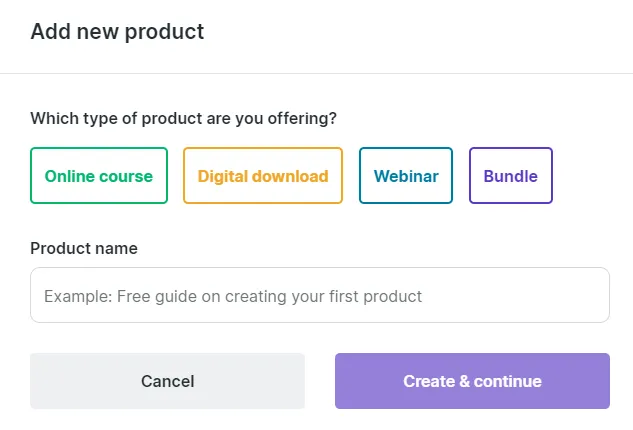Enable the teal Webinar option

[406, 176]
